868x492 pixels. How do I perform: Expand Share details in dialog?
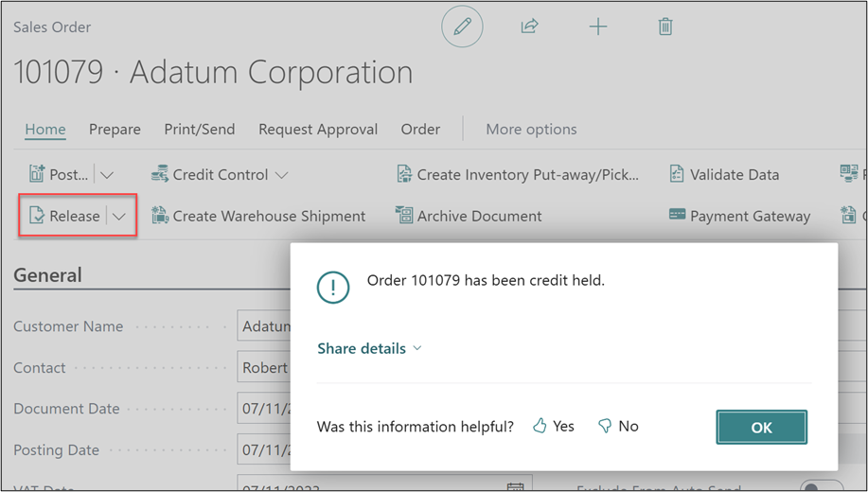point(369,348)
